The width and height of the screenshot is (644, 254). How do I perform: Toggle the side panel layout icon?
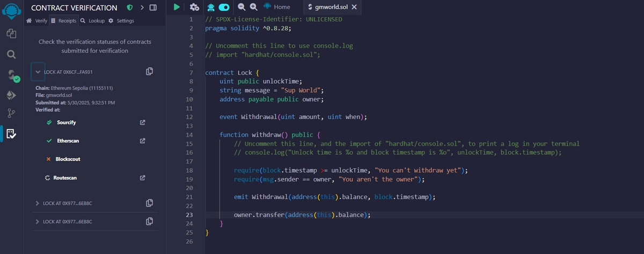153,8
